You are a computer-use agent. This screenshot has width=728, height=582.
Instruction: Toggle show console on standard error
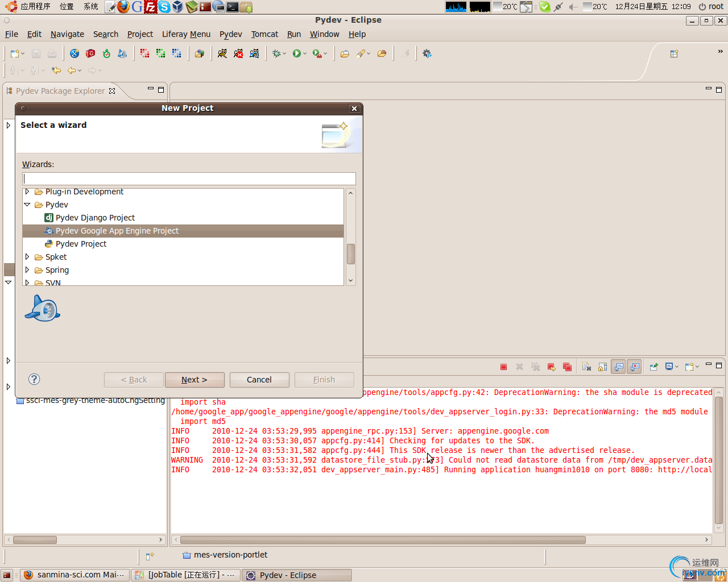click(x=634, y=367)
